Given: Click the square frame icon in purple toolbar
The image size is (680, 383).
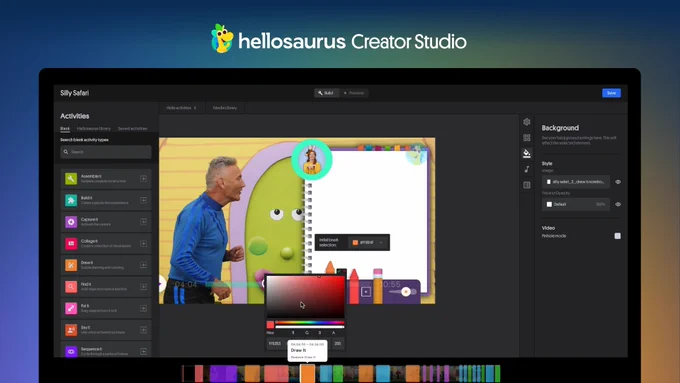Looking at the screenshot, I should [x=366, y=292].
